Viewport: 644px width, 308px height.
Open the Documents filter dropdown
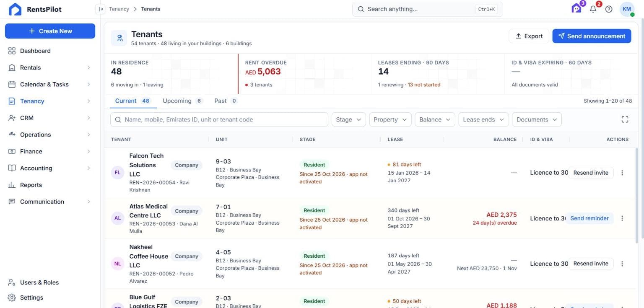(537, 119)
